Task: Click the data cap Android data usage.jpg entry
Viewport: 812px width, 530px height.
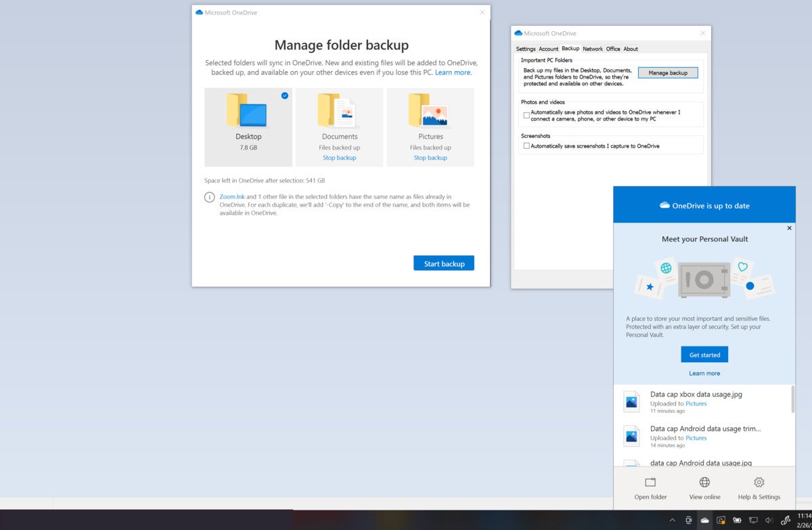Action: [701, 463]
